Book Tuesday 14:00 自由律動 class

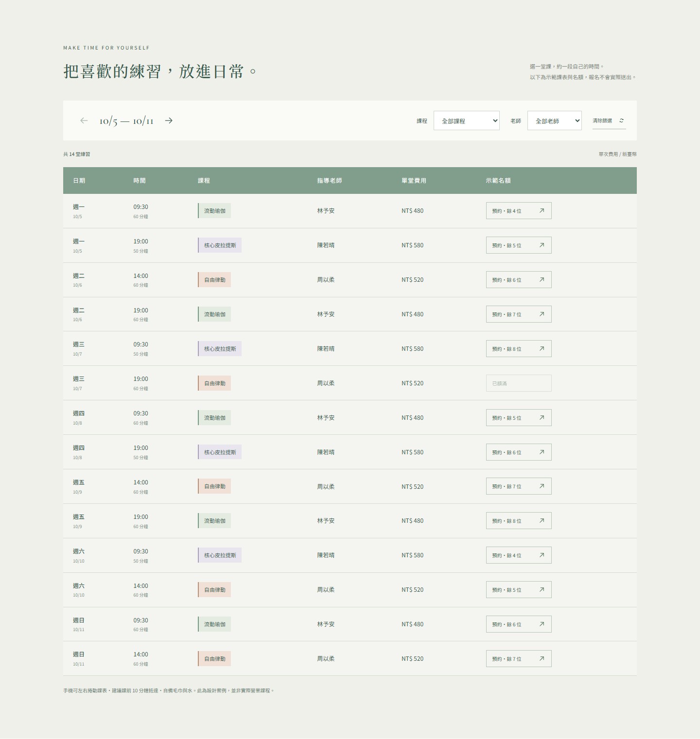tap(519, 280)
